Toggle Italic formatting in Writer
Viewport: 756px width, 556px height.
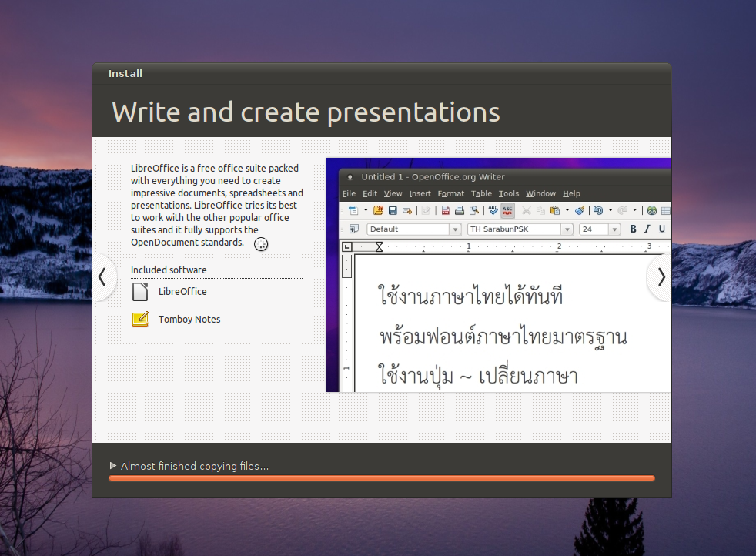pos(647,229)
